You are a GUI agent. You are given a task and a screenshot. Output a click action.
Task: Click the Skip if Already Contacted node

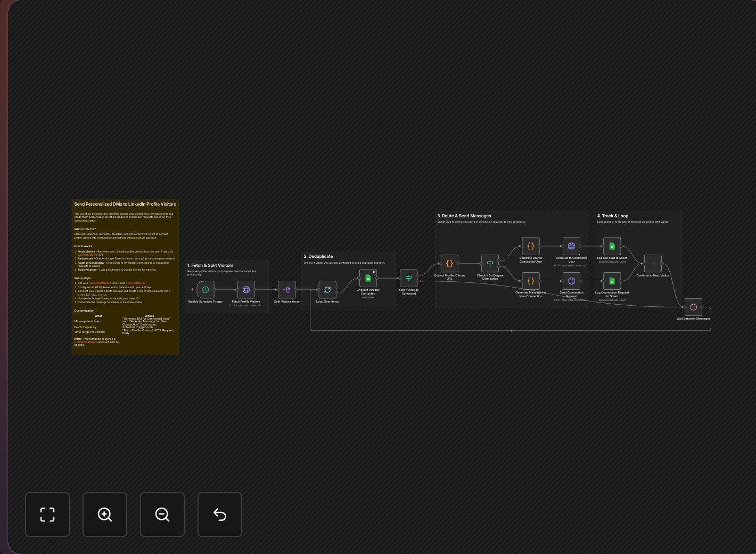click(x=409, y=278)
